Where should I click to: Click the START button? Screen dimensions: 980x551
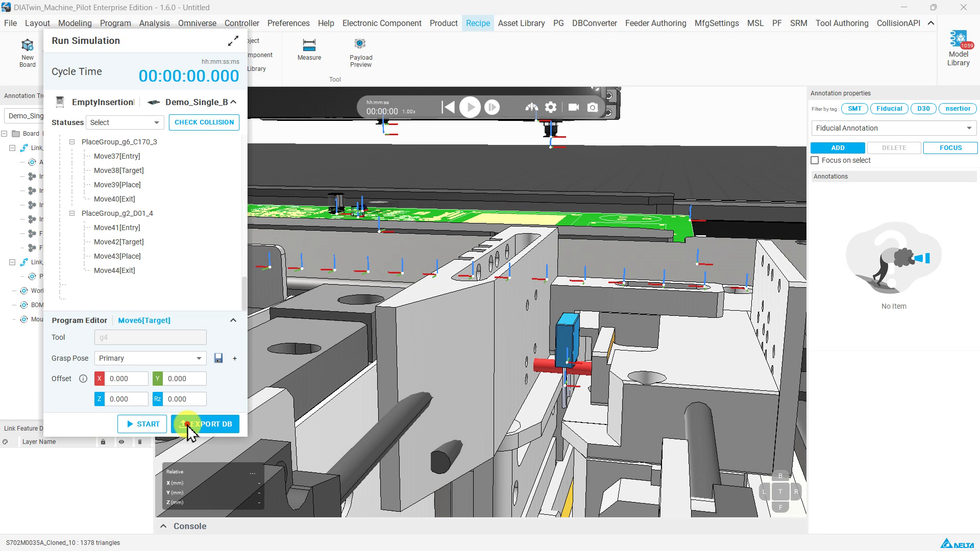tap(142, 424)
